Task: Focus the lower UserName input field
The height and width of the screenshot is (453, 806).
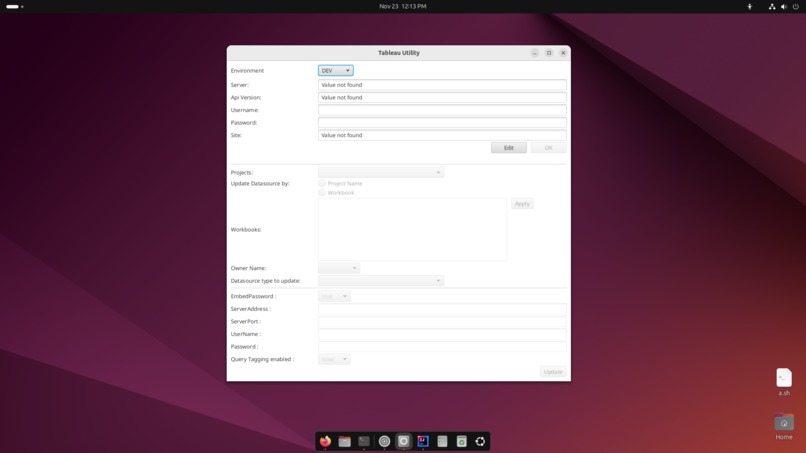Action: tap(442, 334)
